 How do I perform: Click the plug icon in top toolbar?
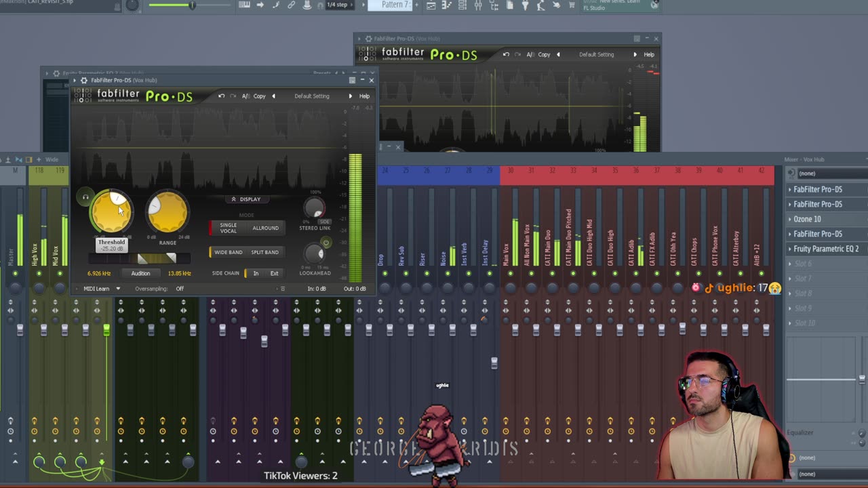click(x=525, y=5)
